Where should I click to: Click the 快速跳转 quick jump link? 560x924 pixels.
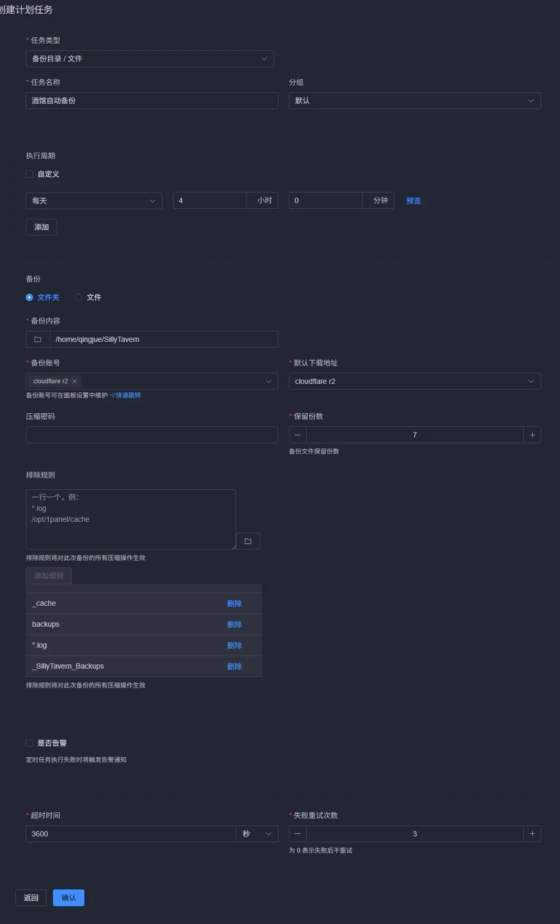click(128, 395)
